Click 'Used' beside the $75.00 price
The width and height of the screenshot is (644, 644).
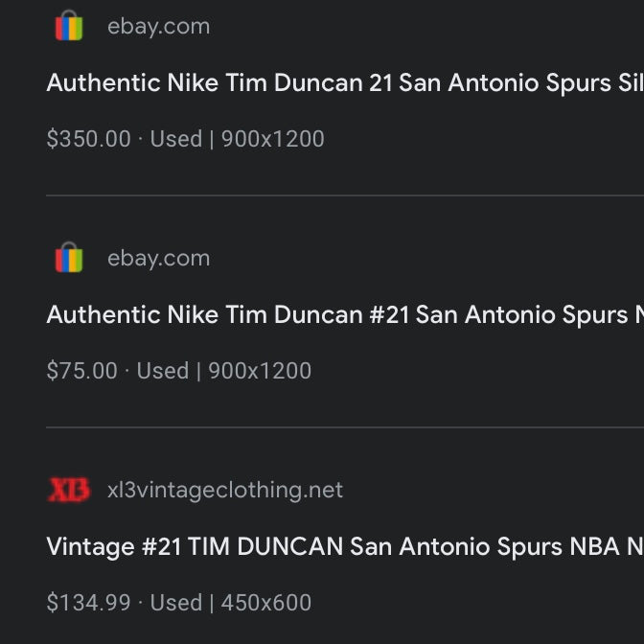tap(163, 371)
